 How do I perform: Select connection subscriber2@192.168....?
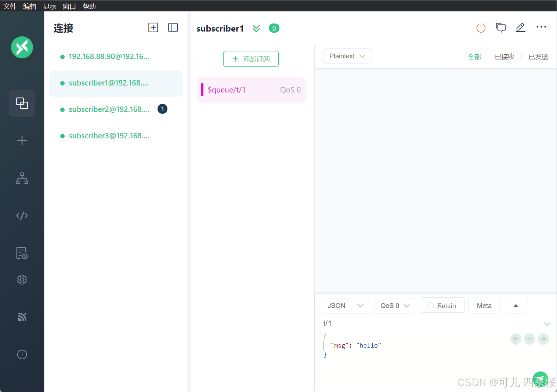pyautogui.click(x=116, y=109)
